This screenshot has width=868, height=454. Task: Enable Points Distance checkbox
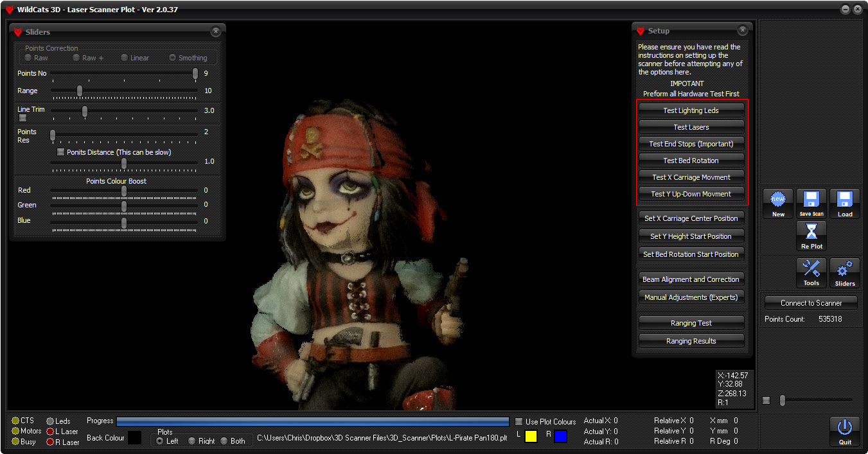point(61,152)
